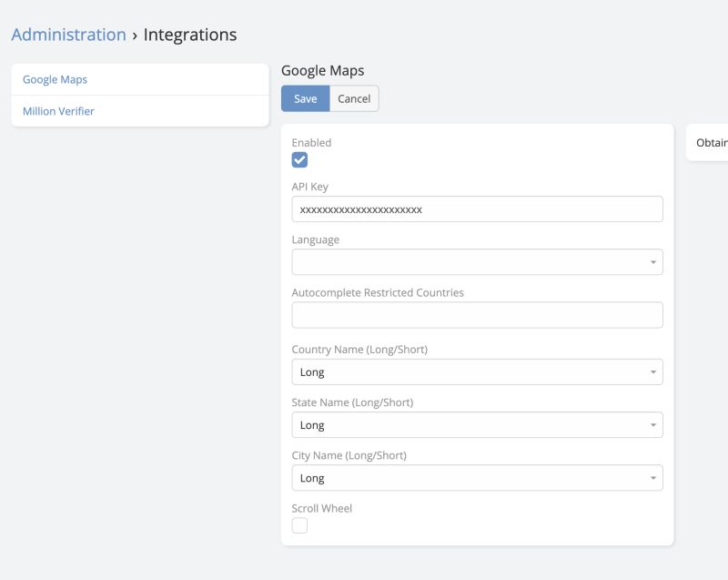Click the Obtain button on the right
Viewport: 728px width, 580px height.
click(x=713, y=142)
